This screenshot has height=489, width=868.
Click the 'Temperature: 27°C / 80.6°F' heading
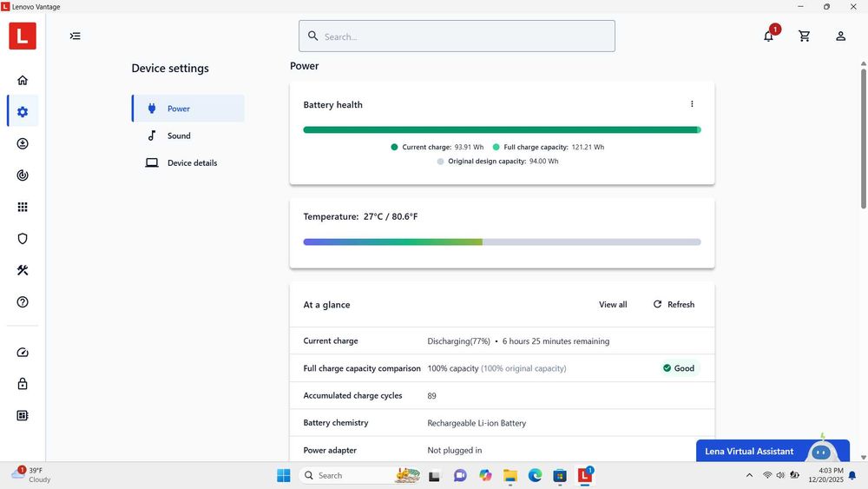(x=360, y=216)
